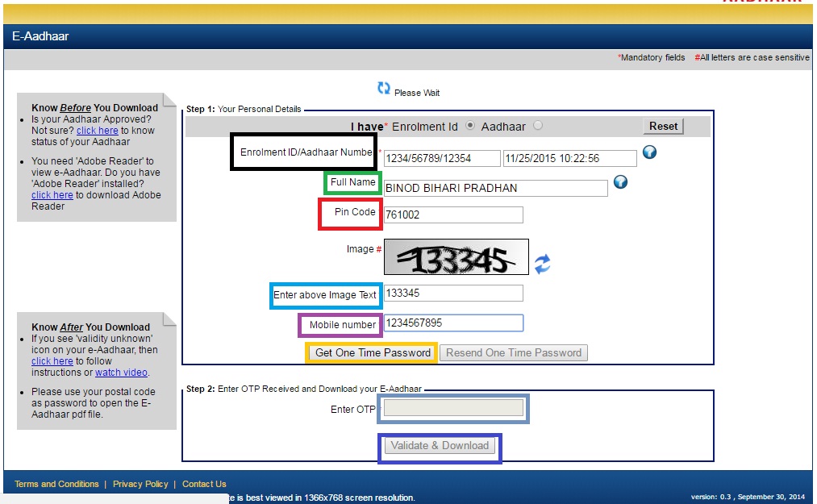Click the help icon beside Enrolment ID field
Screen dimensions: 817x504
(x=649, y=152)
